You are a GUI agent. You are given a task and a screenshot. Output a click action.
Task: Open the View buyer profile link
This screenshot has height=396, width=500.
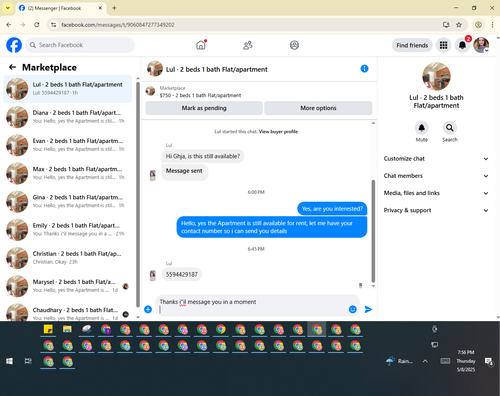[x=278, y=131]
